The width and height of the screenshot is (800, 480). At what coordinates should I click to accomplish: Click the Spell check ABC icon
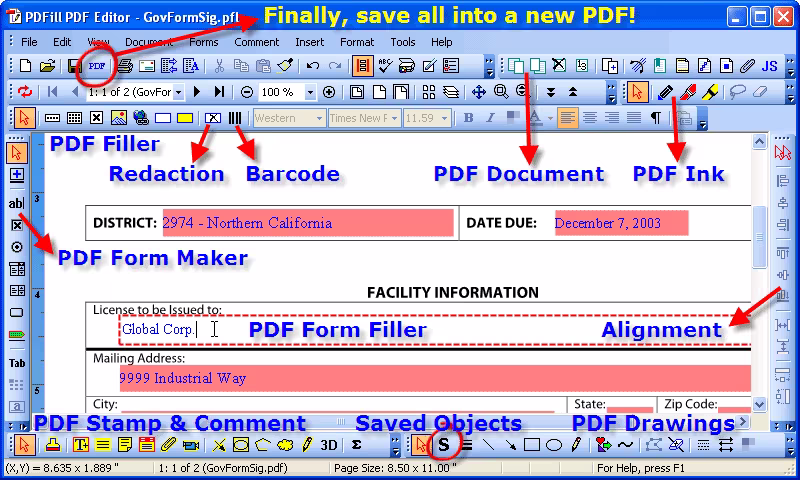[x=385, y=66]
